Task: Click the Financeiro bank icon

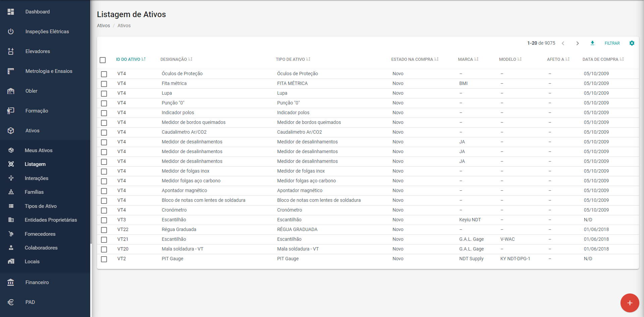Action: click(x=11, y=282)
